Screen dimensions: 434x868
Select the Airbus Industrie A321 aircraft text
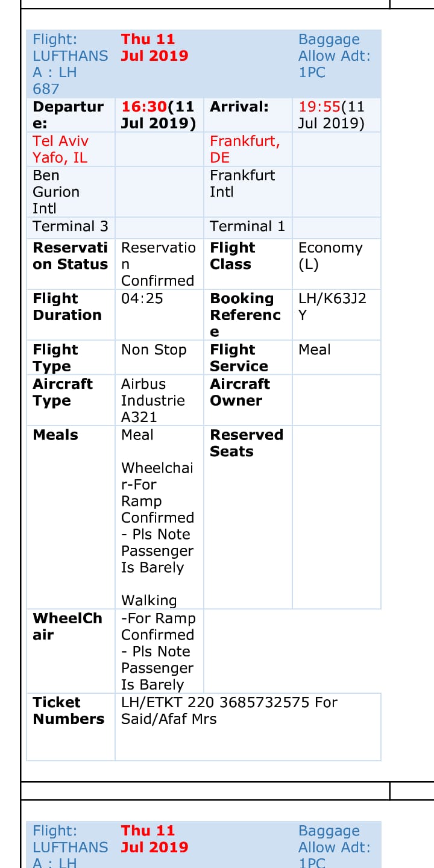tap(153, 400)
